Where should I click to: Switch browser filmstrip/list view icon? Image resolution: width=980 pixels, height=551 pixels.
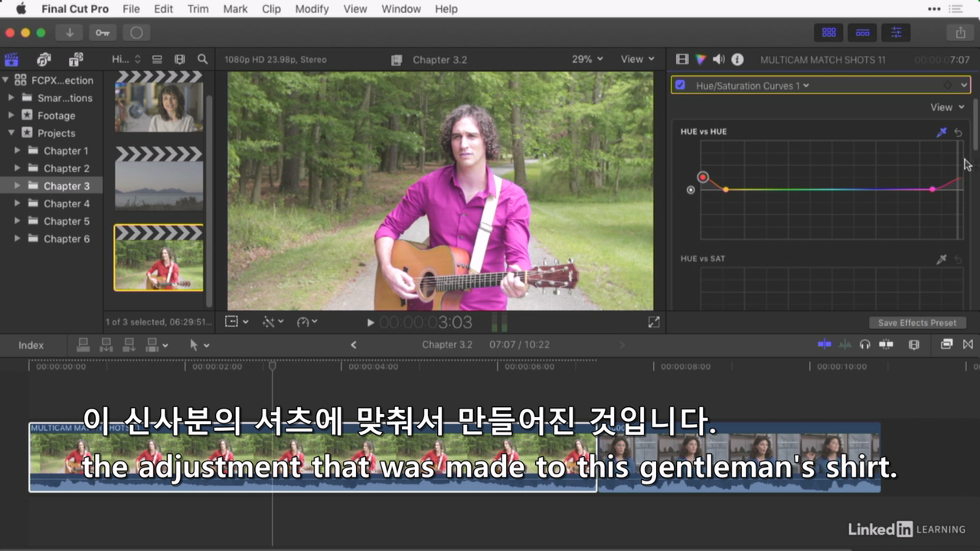click(180, 59)
